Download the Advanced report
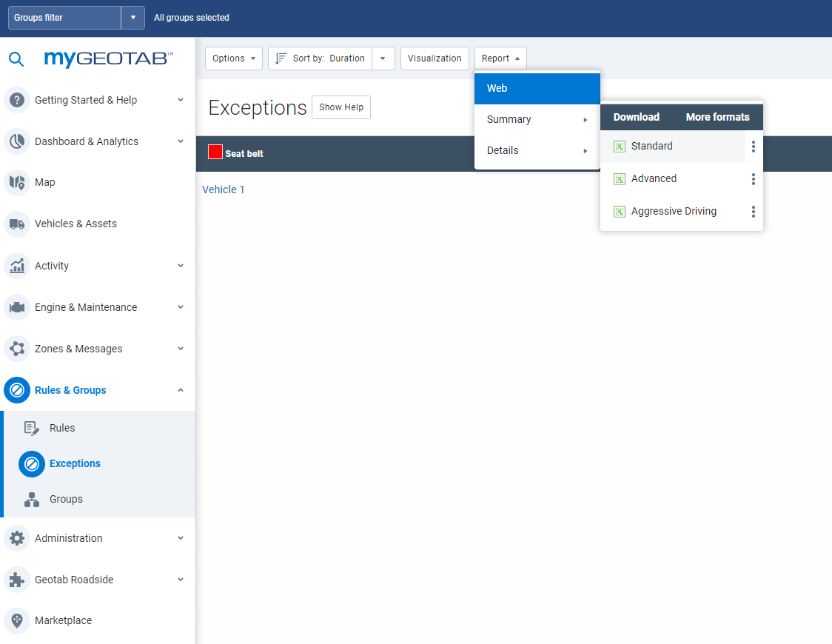 pos(673,179)
